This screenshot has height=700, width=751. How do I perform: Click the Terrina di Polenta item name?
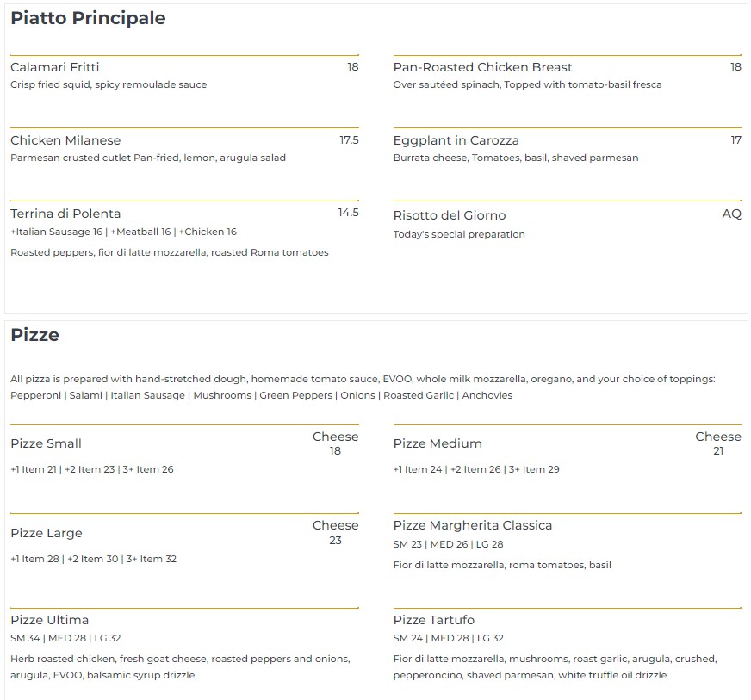point(65,214)
